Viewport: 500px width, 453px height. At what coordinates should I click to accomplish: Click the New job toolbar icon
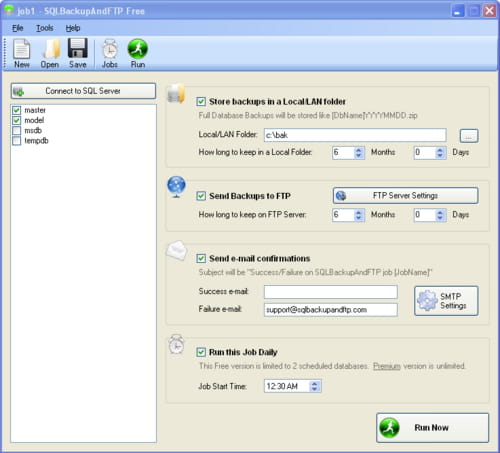pyautogui.click(x=22, y=49)
